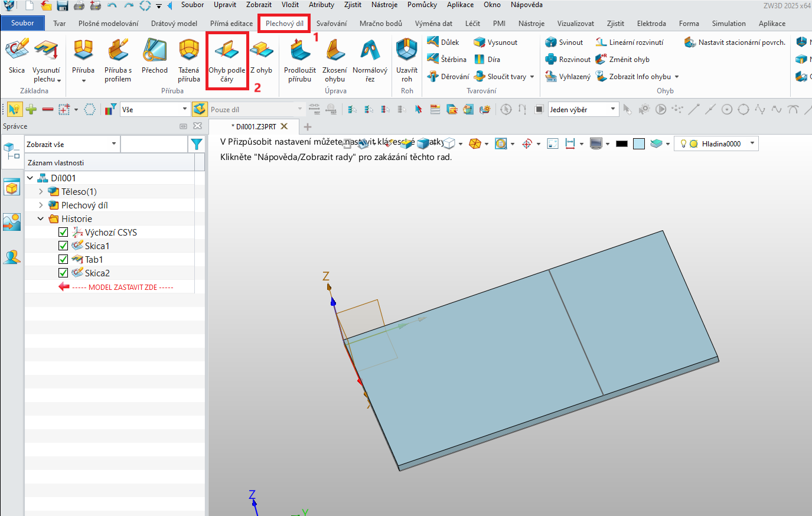The width and height of the screenshot is (812, 516).
Task: Expand the Těleso(1) tree node
Action: click(40, 191)
